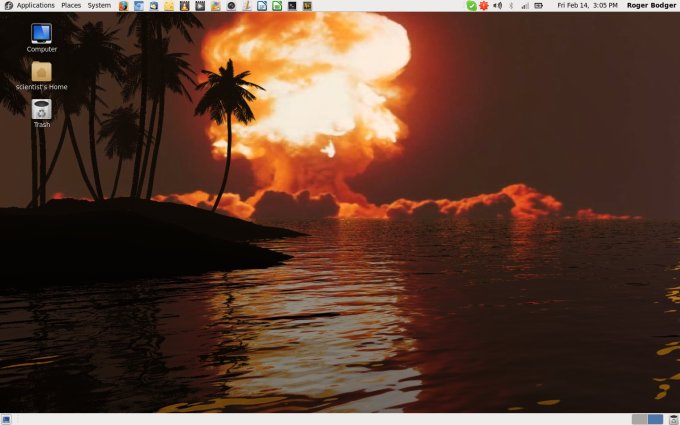This screenshot has height=425, width=680.
Task: Click the Show Desktop button
Action: (x=6, y=419)
